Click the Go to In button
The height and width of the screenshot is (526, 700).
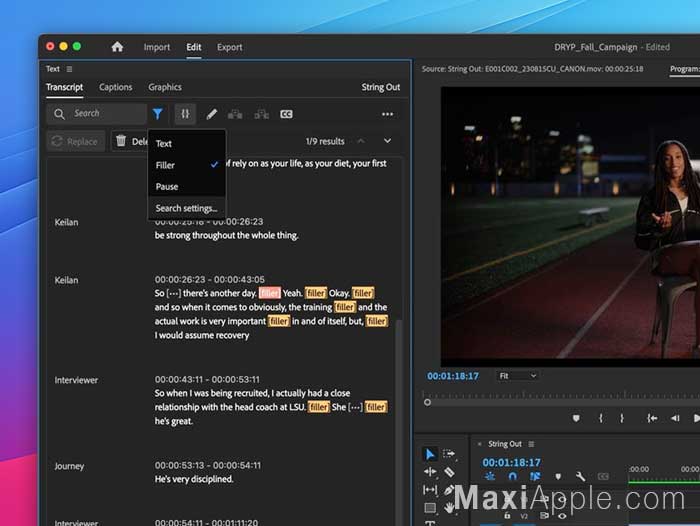tap(652, 418)
